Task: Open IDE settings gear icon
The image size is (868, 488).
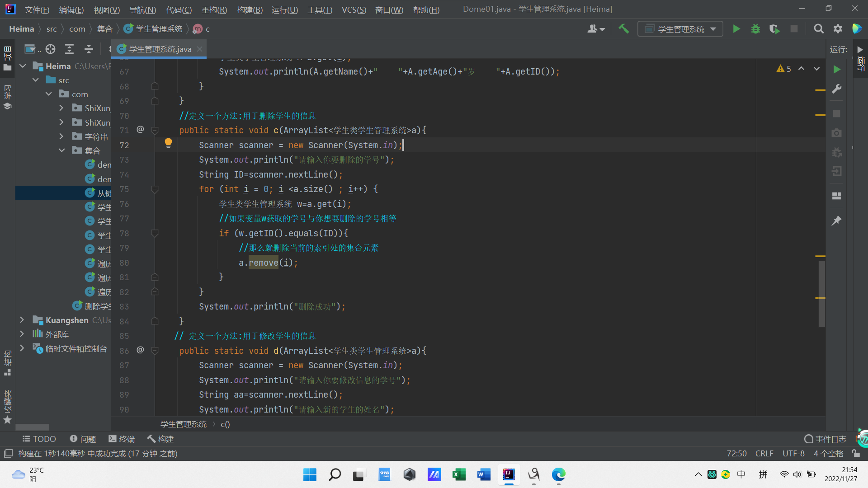Action: (838, 29)
